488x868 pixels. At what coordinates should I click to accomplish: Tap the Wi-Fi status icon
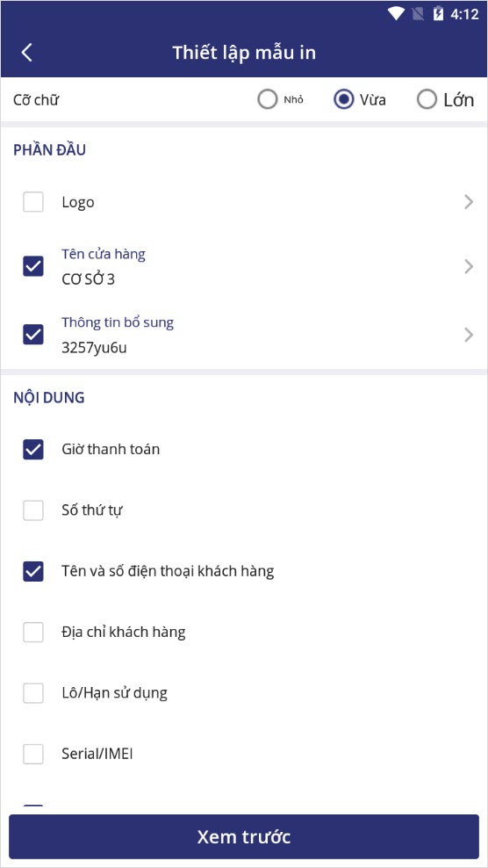click(396, 14)
